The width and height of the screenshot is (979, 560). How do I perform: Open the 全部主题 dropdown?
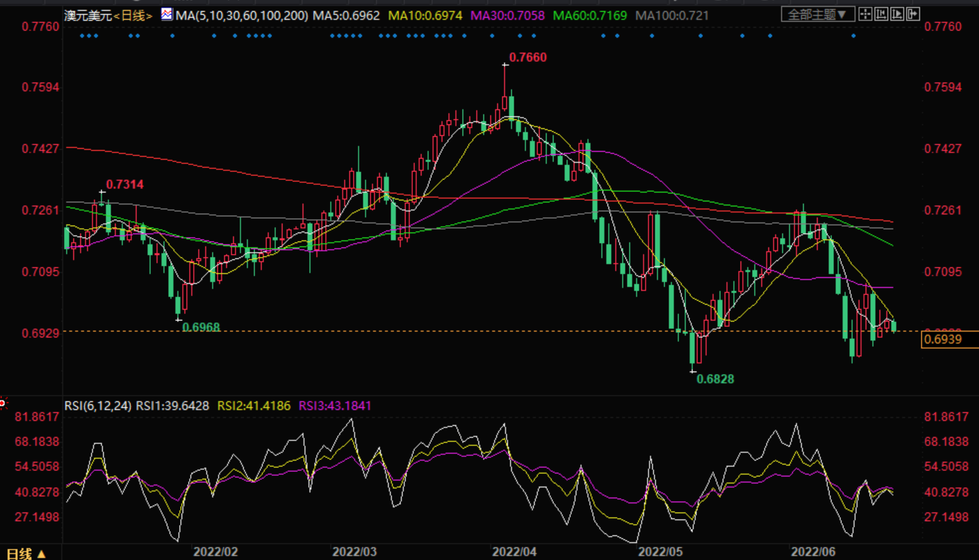817,14
